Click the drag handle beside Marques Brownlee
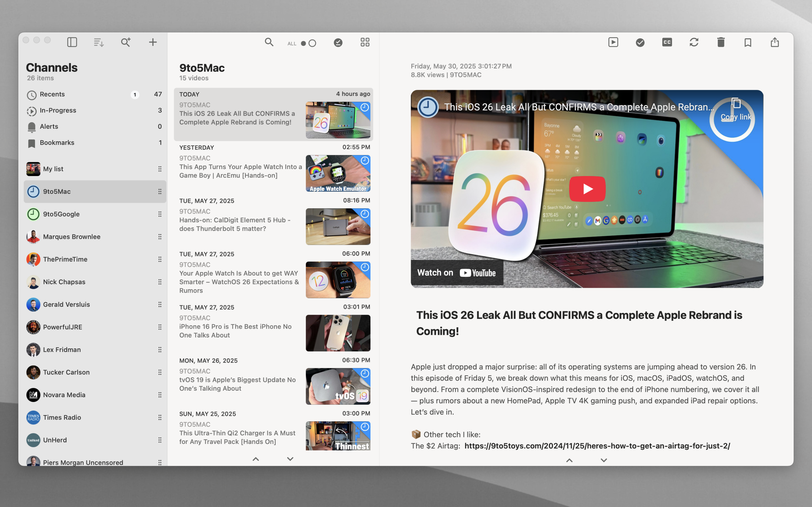The image size is (812, 507). pyautogui.click(x=160, y=237)
